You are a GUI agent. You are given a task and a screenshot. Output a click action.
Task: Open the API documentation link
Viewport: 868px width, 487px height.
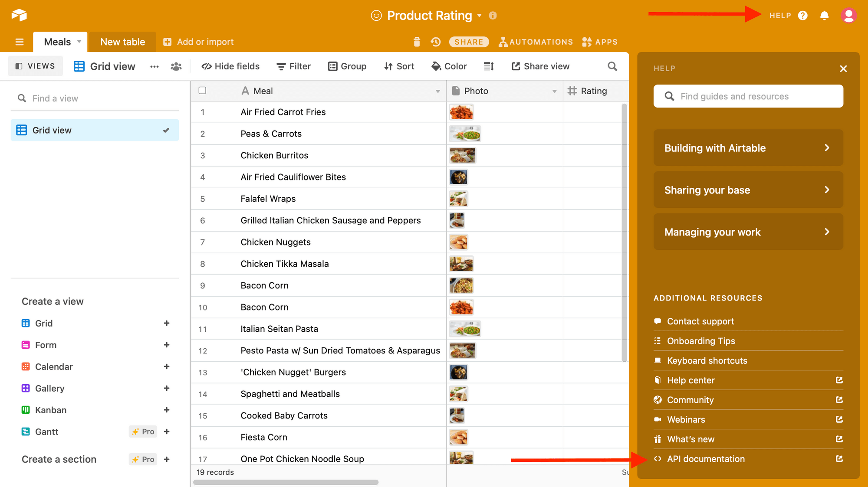tap(705, 459)
